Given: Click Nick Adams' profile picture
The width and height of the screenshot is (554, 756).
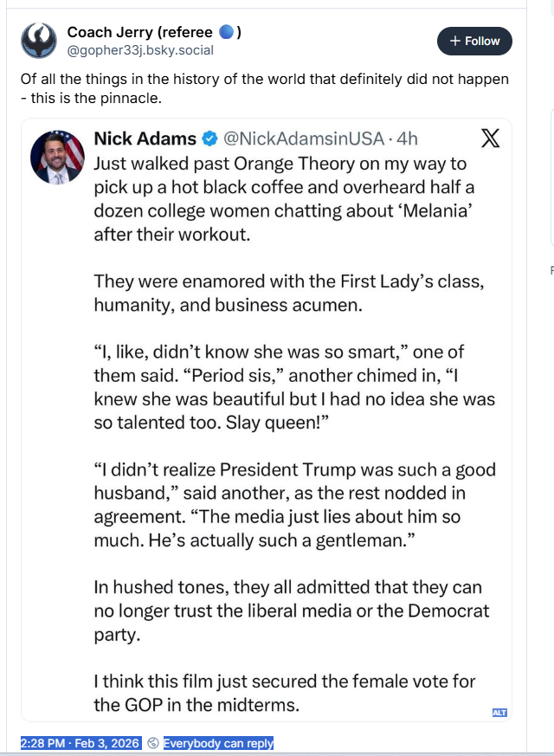Looking at the screenshot, I should 57,158.
